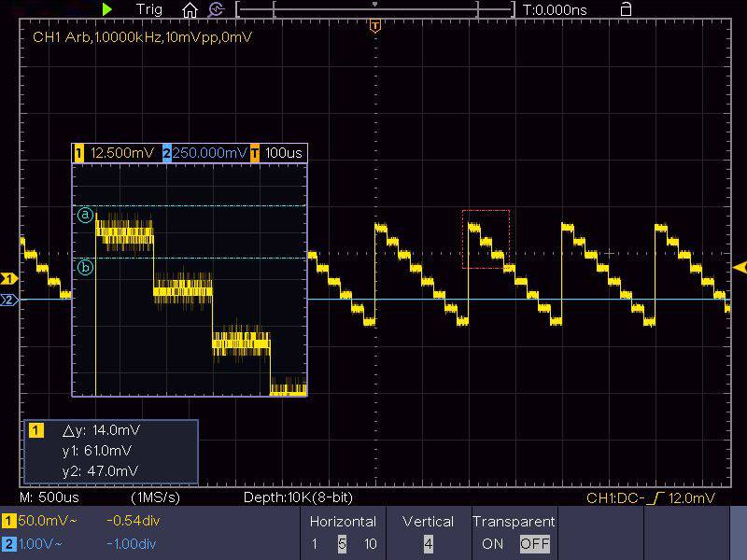The width and height of the screenshot is (747, 560).
Task: Select horizontal zoom option 1
Action: [315, 544]
